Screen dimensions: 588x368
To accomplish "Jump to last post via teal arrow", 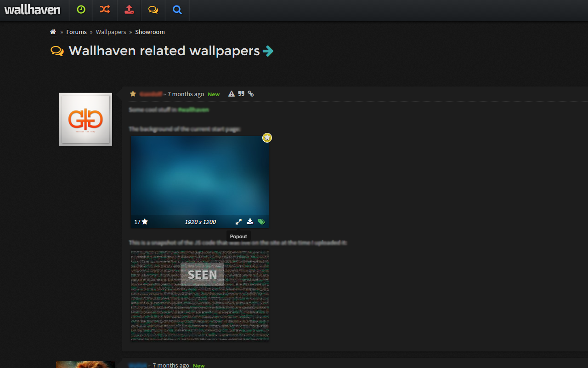I will [x=268, y=51].
